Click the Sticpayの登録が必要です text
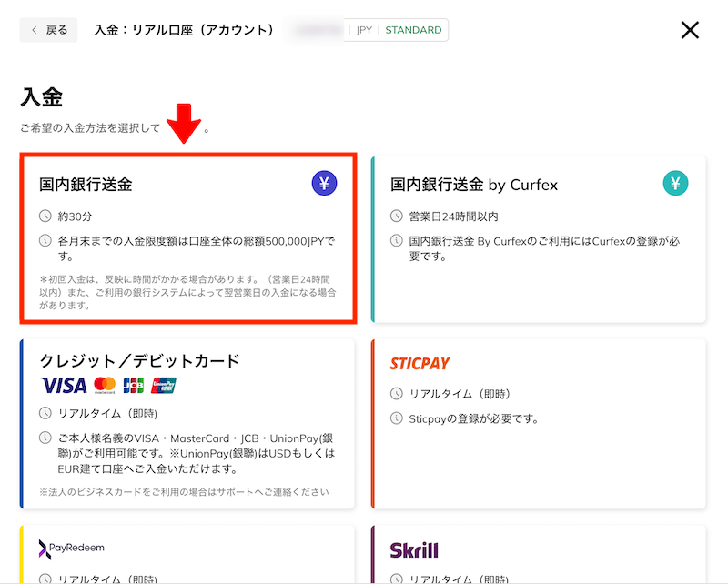Viewport: 728px width, 584px height. 473,418
